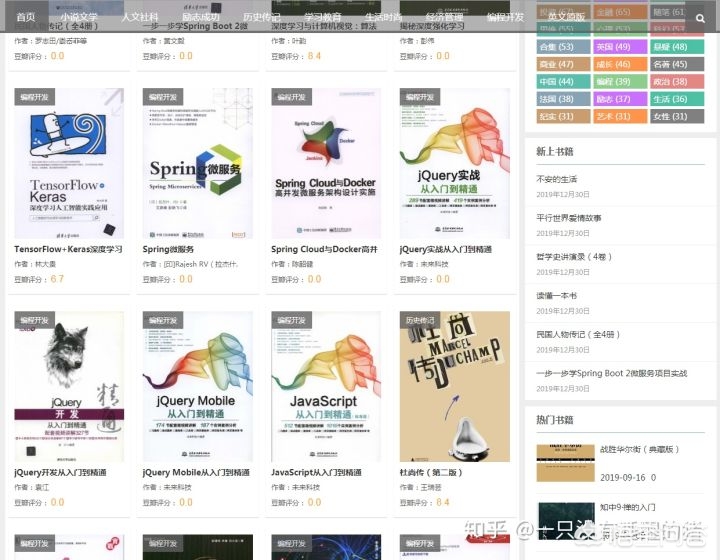The height and width of the screenshot is (560, 720).
Task: Select the 成长 (46) tag
Action: click(620, 64)
